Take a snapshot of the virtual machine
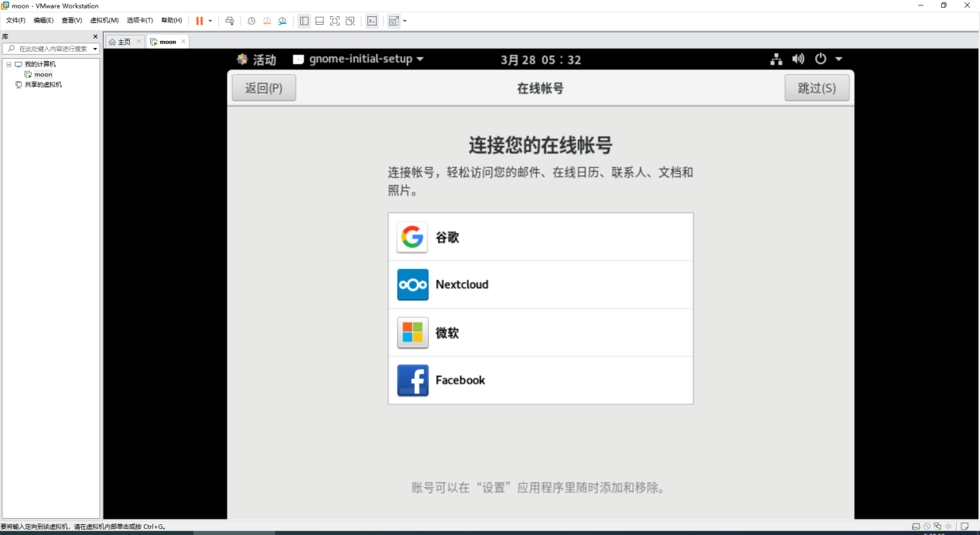The height and width of the screenshot is (535, 980). tap(251, 21)
